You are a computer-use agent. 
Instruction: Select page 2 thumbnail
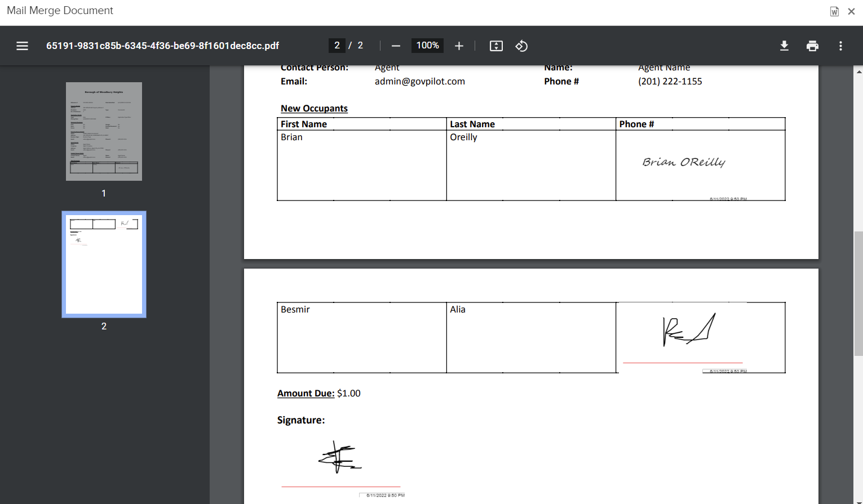[104, 264]
